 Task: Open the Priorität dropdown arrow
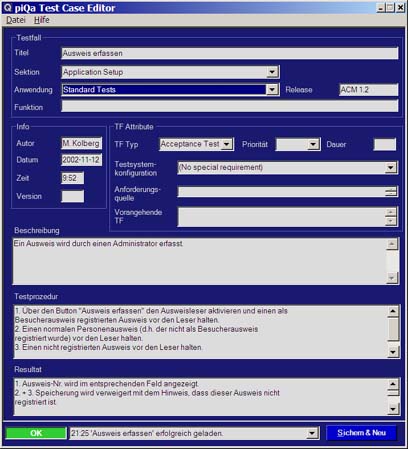[x=313, y=144]
